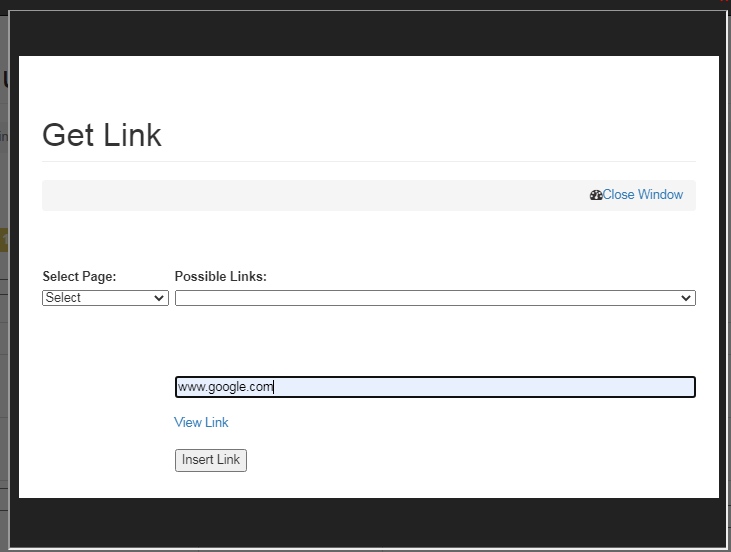Click the Possible Links dropdown chevron

pyautogui.click(x=686, y=298)
